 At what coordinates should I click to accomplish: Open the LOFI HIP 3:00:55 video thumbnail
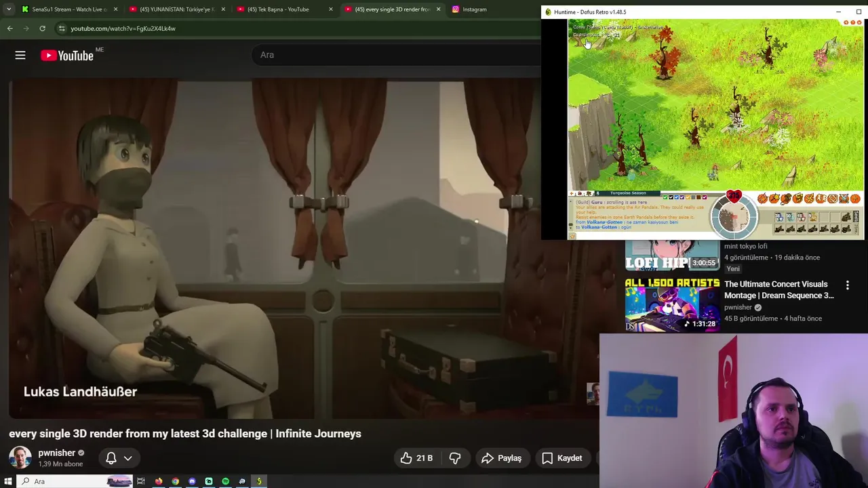tap(672, 256)
